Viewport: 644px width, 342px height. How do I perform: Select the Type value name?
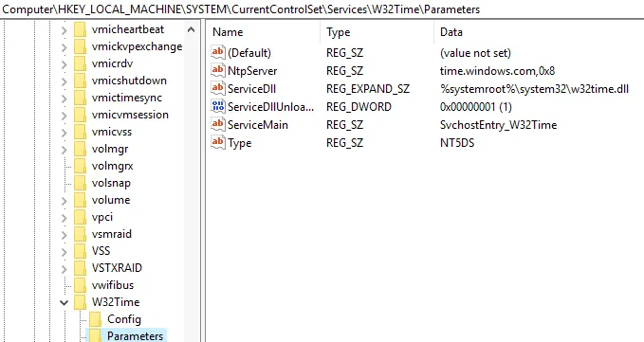(x=239, y=143)
